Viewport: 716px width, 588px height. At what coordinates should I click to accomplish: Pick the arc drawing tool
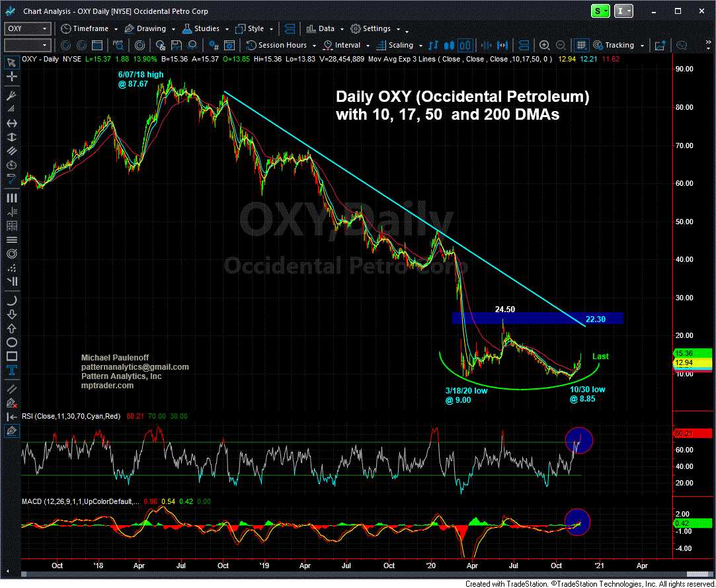coord(13,300)
